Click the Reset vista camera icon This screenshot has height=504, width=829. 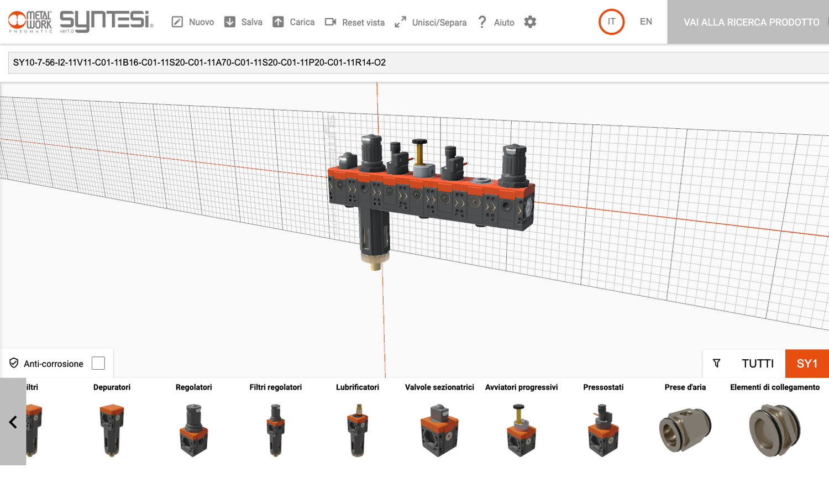(330, 22)
